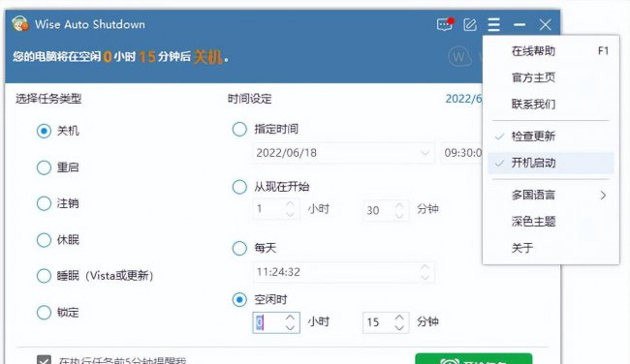Toggle 开机启动 run at startup menu item
This screenshot has width=630, height=364.
click(551, 163)
